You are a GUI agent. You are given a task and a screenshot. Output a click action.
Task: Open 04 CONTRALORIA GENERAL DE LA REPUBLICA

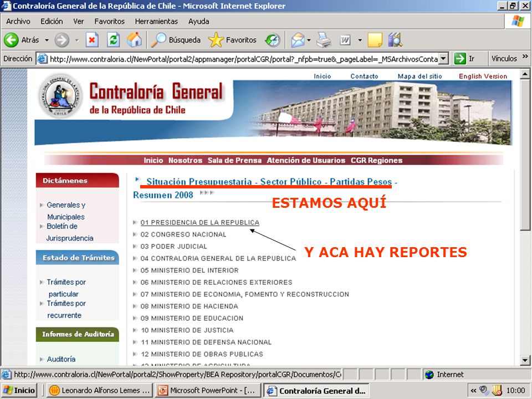pyautogui.click(x=218, y=259)
